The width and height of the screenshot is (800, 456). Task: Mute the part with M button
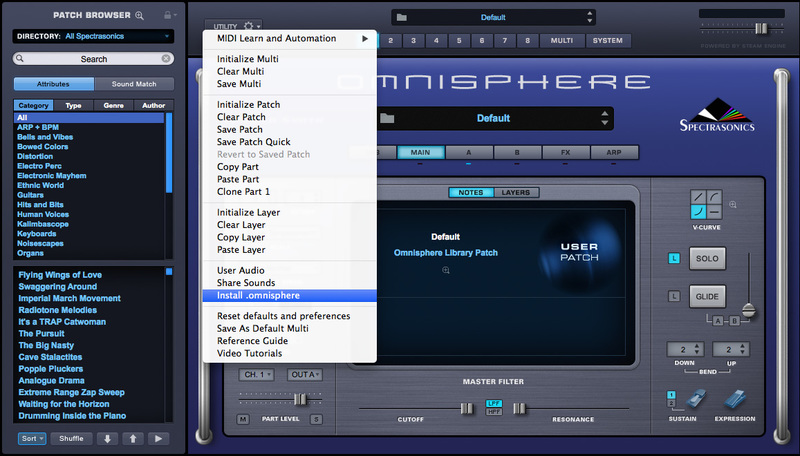tap(243, 419)
